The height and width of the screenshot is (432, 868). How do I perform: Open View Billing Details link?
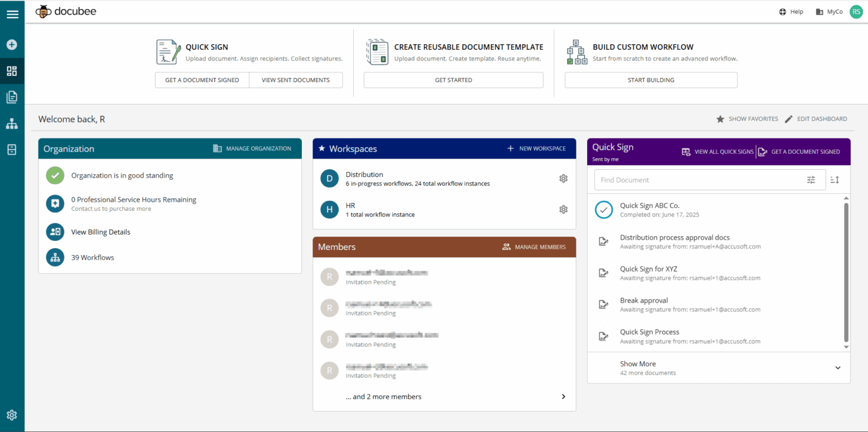click(x=101, y=232)
